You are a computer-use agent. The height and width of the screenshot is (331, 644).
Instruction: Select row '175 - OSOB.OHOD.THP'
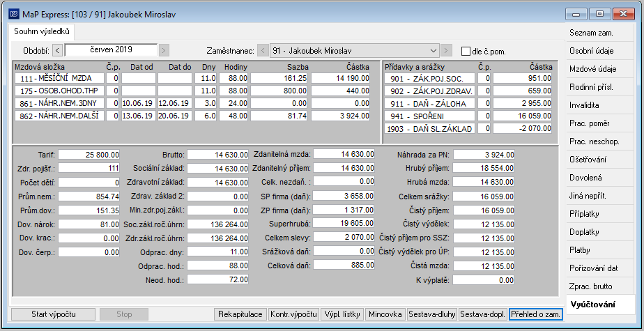(x=192, y=91)
